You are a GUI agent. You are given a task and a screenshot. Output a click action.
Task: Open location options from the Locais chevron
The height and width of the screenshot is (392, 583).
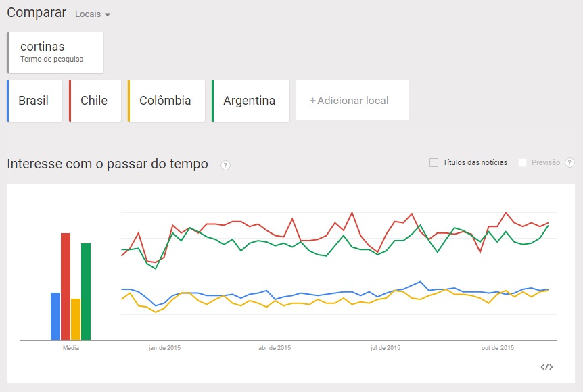click(x=109, y=14)
